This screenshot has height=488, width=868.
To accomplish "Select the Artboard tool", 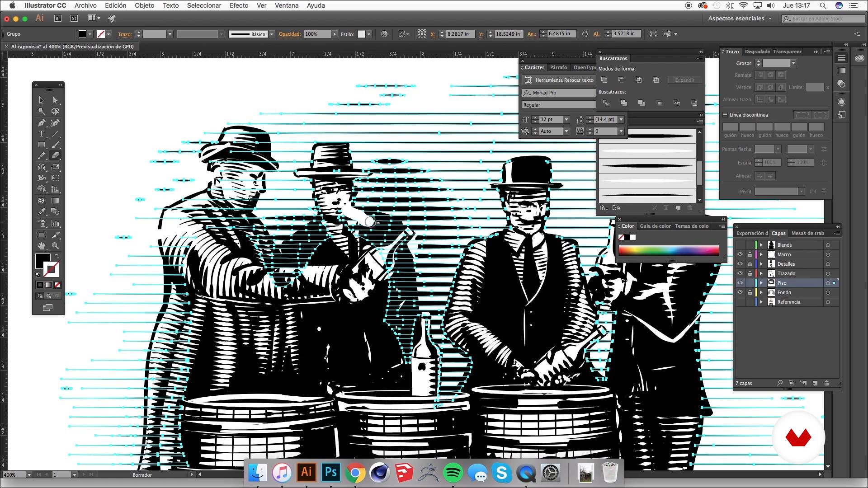I will pos(42,235).
